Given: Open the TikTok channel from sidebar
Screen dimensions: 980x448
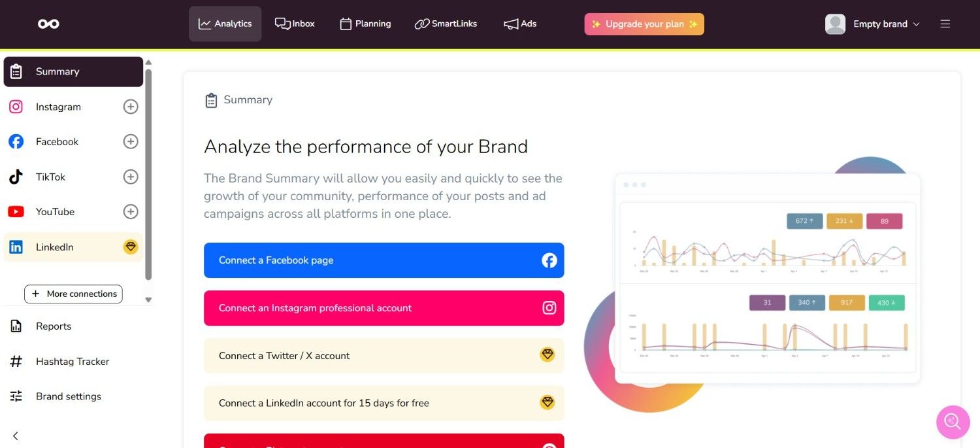Looking at the screenshot, I should [x=16, y=177].
